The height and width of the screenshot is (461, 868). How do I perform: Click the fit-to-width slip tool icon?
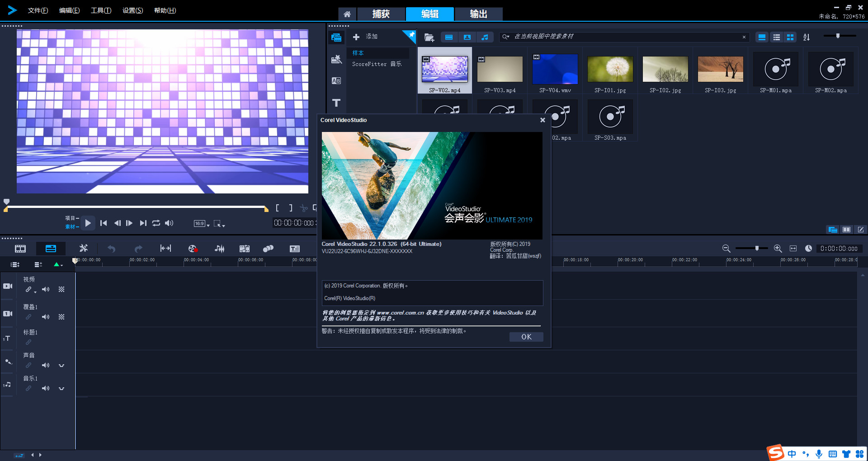[x=165, y=248]
